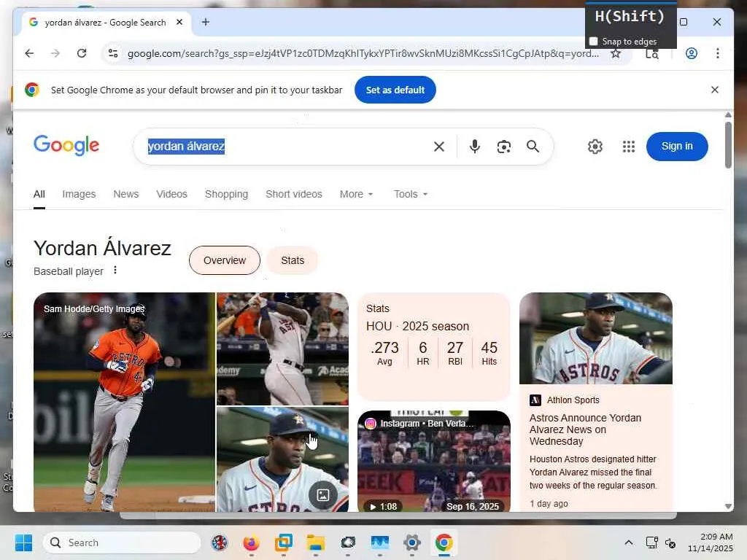Viewport: 747px width, 560px height.
Task: Open the Google apps grid icon
Action: tap(628, 147)
